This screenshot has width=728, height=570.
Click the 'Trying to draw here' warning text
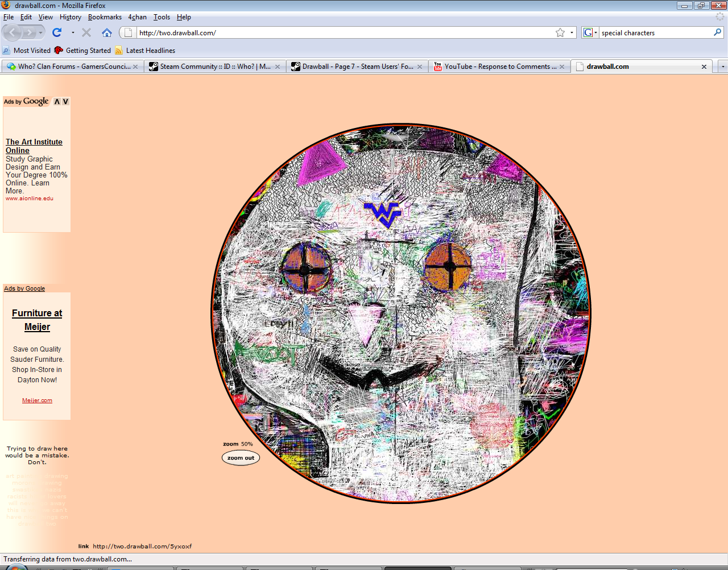37,455
